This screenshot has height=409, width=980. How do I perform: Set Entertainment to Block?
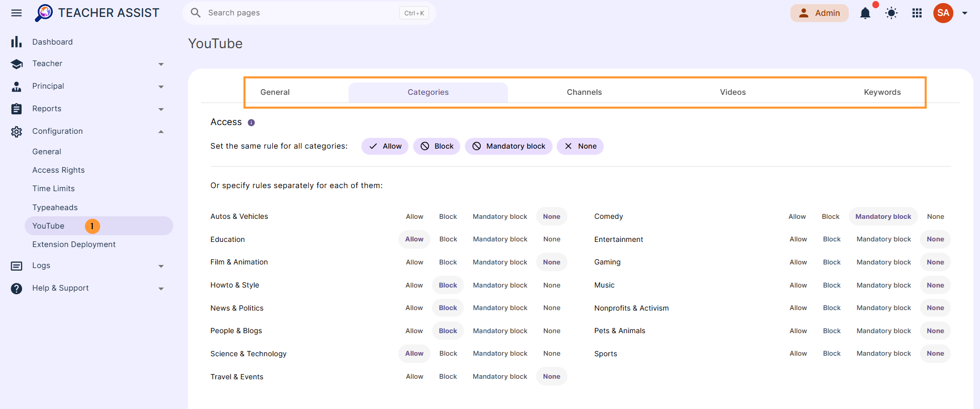[832, 239]
